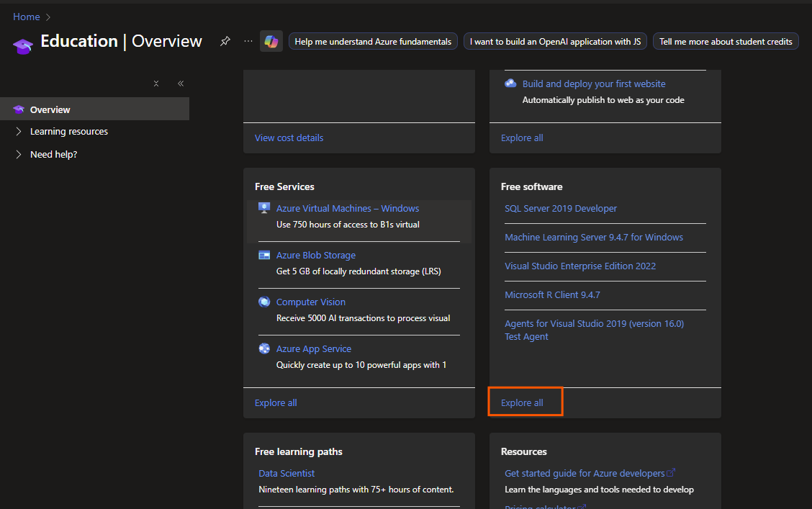Open Microsoft R Client 9.4.7 link

point(553,294)
